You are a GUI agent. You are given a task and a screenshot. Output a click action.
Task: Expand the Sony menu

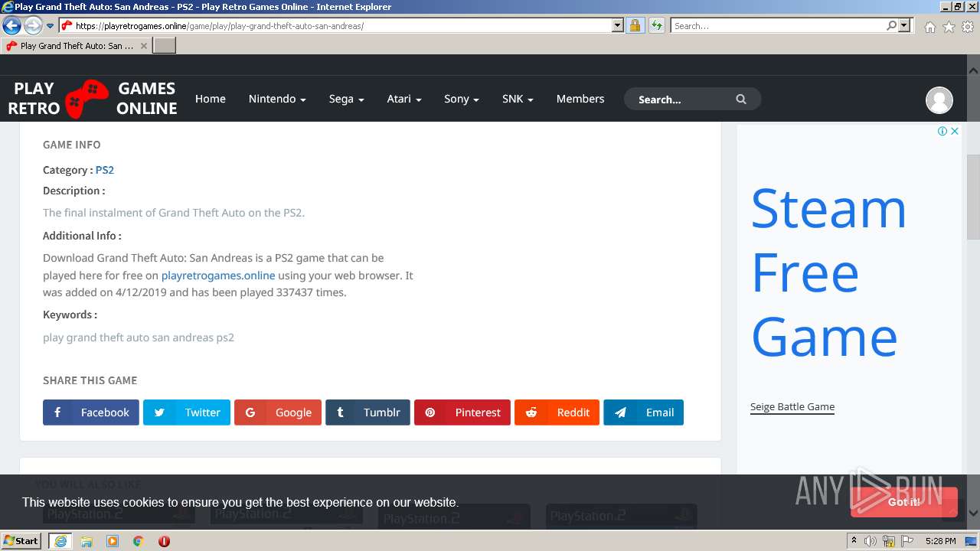462,99
